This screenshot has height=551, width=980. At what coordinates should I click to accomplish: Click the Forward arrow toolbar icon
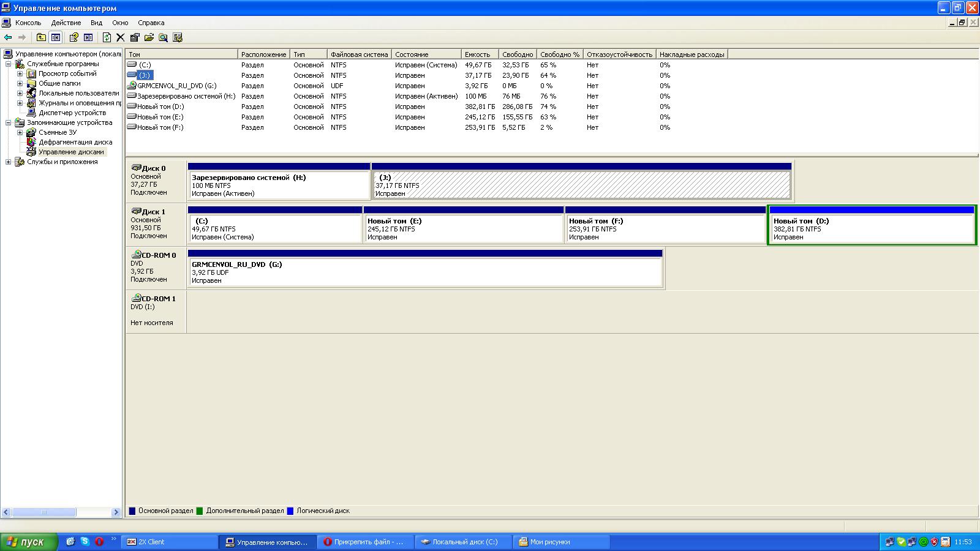pos(22,37)
